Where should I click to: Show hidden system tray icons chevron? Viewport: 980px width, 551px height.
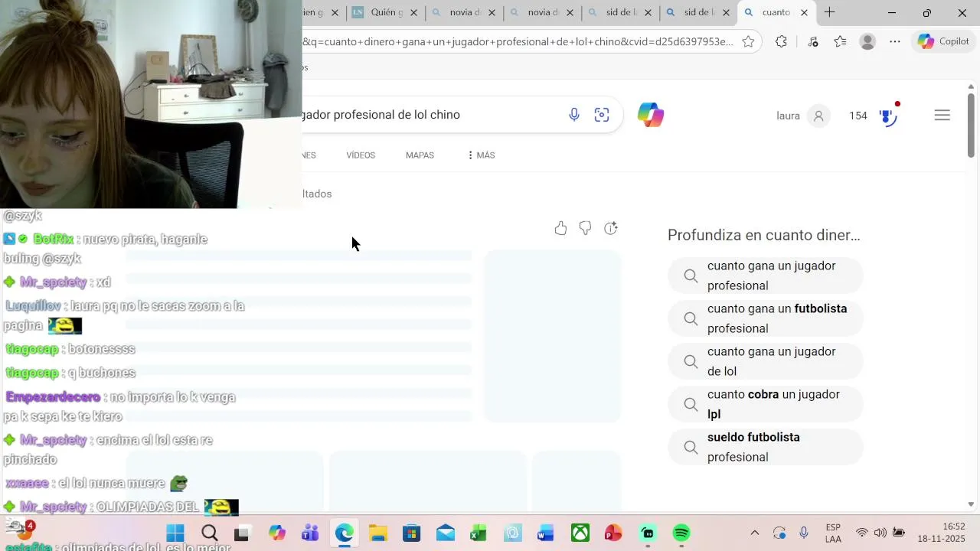[754, 533]
